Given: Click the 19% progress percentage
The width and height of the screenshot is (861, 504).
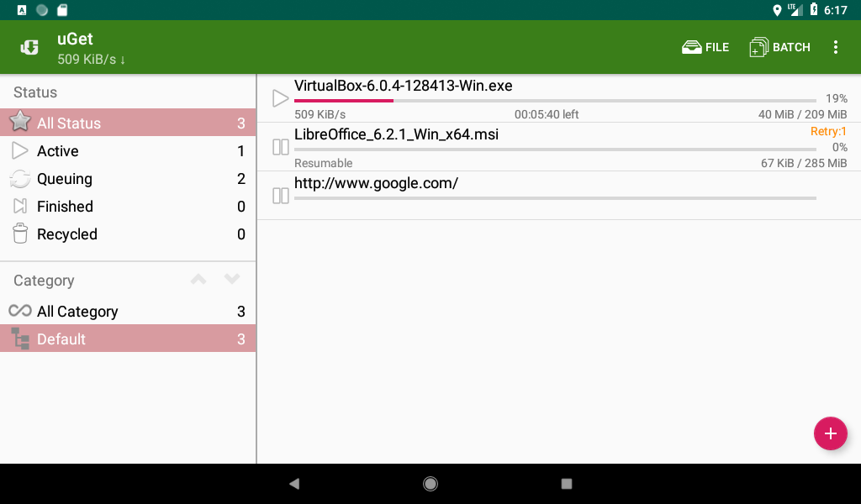Looking at the screenshot, I should tap(837, 99).
